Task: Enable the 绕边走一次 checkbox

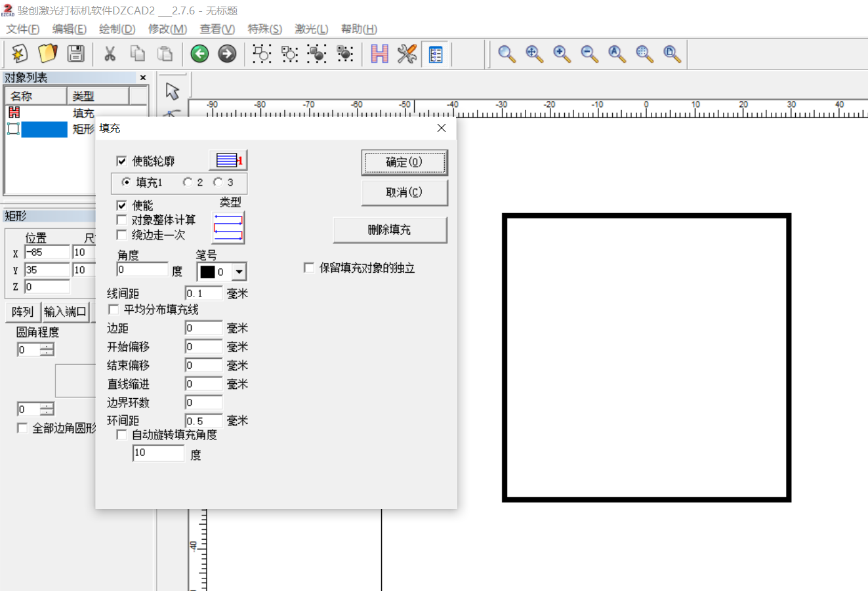Action: coord(121,235)
